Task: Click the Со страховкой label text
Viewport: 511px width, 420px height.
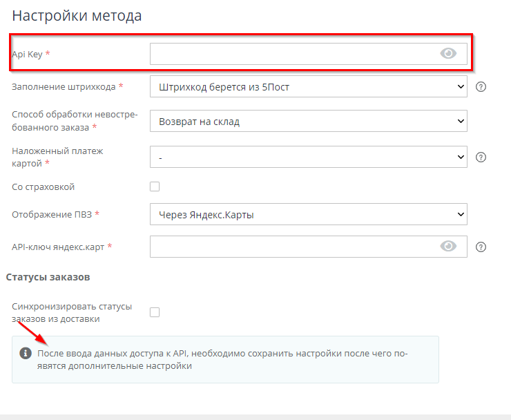Action: coord(44,187)
